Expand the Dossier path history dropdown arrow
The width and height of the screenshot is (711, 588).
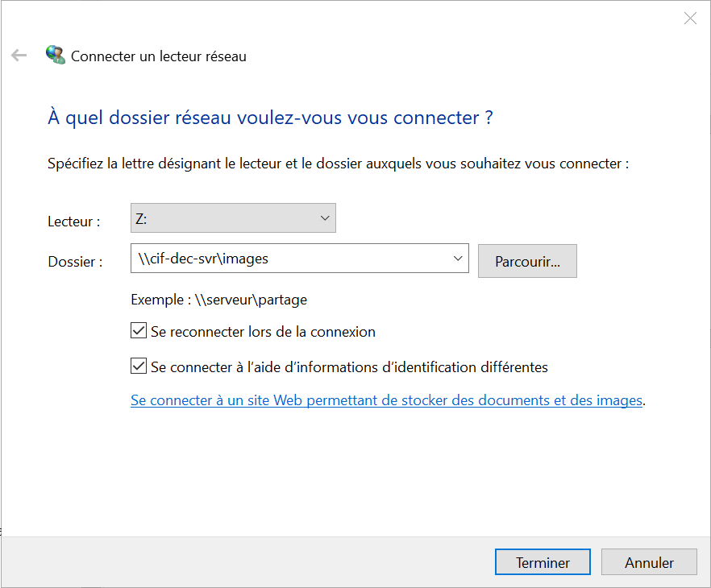[x=458, y=259]
